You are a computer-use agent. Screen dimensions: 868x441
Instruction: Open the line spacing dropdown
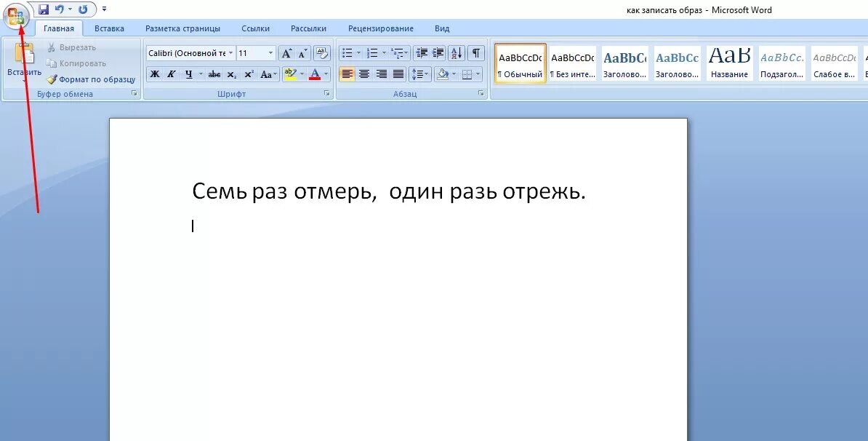click(425, 73)
